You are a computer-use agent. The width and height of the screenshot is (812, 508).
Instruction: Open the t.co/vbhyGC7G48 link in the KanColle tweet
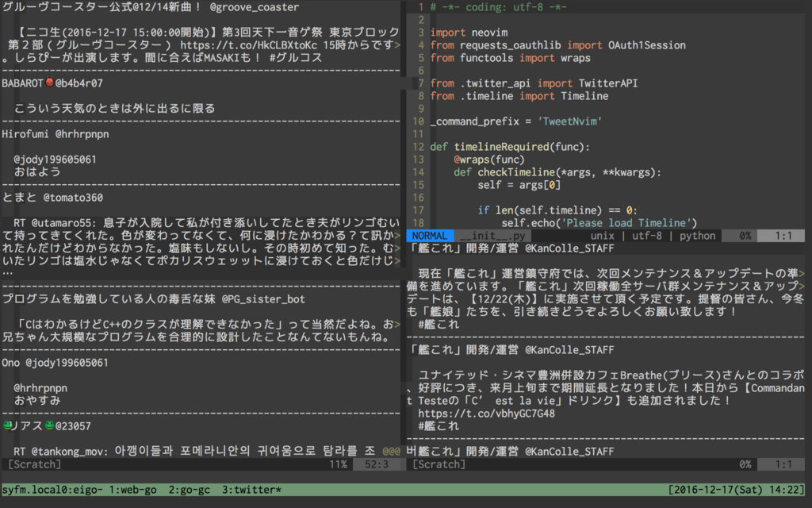point(486,414)
